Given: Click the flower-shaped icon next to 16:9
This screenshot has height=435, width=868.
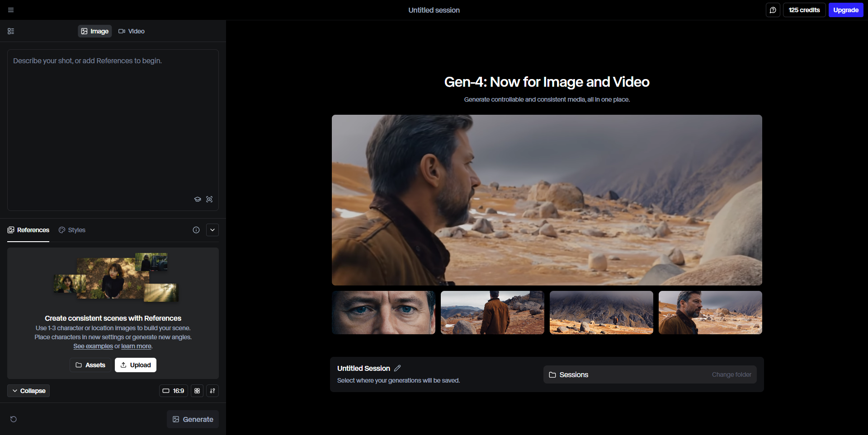Looking at the screenshot, I should (197, 391).
